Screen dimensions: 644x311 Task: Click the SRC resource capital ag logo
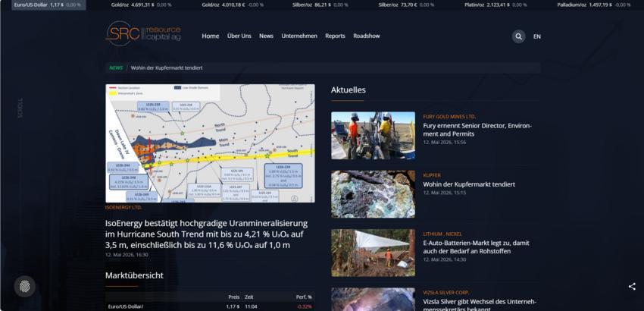(x=143, y=33)
